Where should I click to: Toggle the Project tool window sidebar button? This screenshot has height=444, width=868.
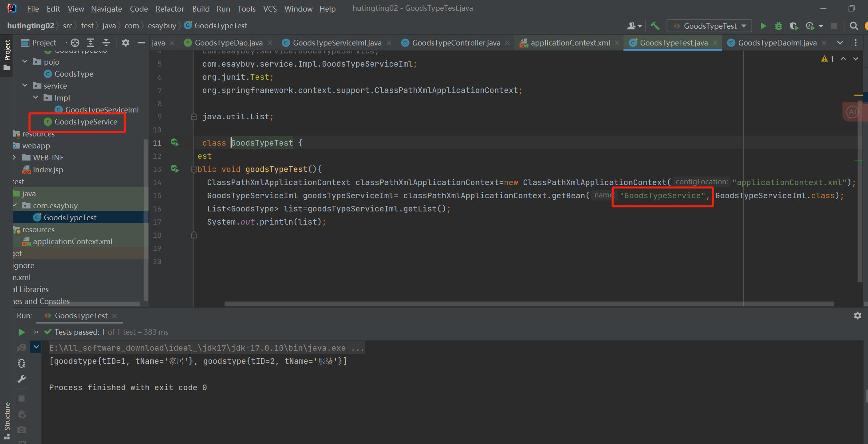pyautogui.click(x=7, y=54)
